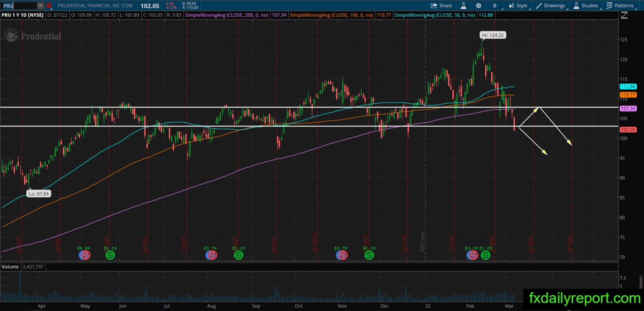Click the red 102.05 last price axis label
Screen dimensions: 644x311
click(628, 130)
